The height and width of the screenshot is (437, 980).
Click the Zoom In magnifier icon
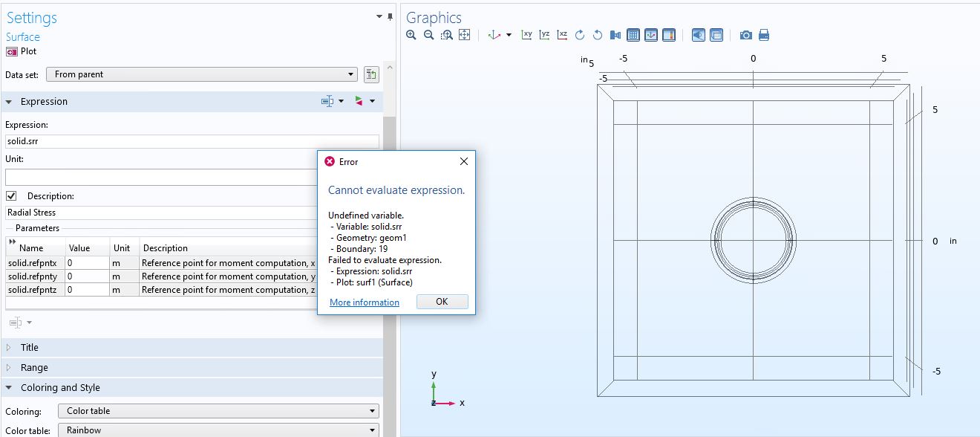[411, 35]
